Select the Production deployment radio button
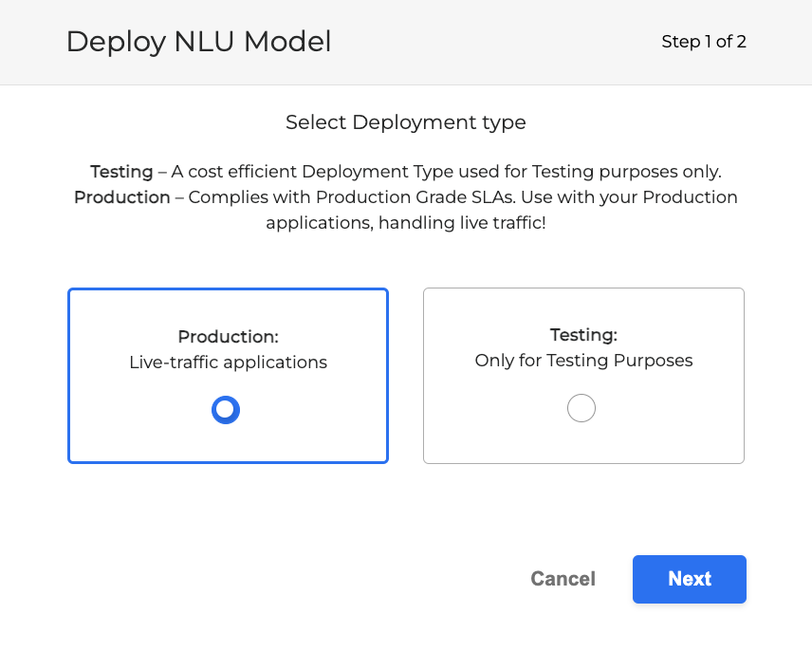This screenshot has width=812, height=651. point(226,409)
